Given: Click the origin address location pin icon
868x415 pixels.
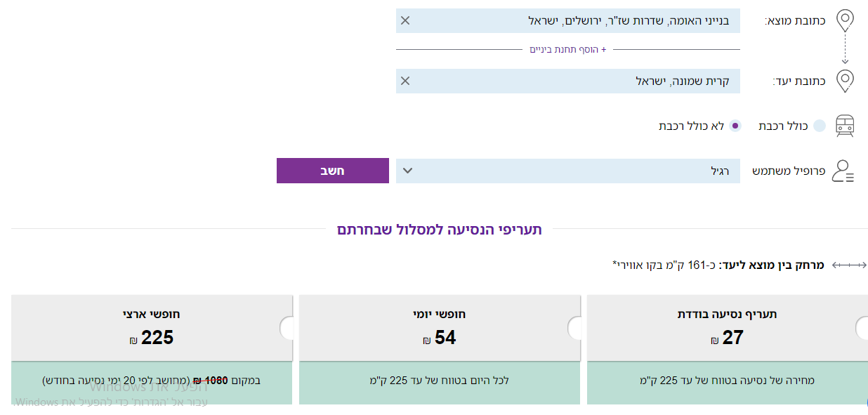Looking at the screenshot, I should pos(846,20).
